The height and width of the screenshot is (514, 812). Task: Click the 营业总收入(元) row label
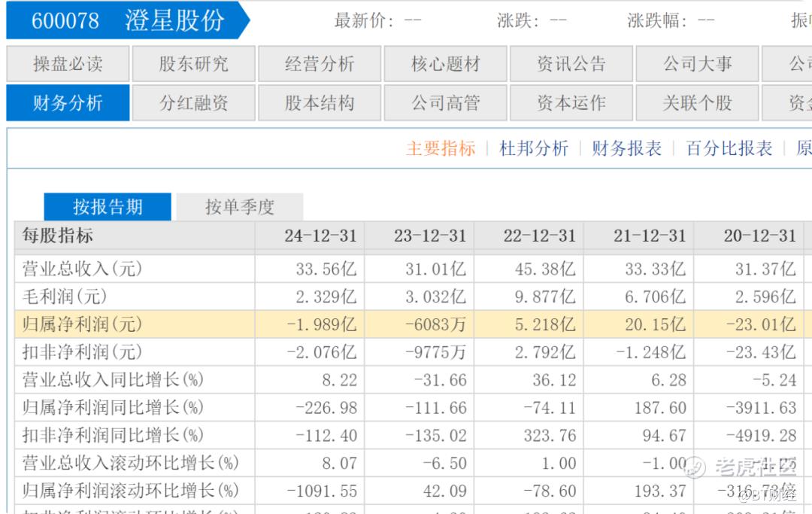tap(82, 269)
